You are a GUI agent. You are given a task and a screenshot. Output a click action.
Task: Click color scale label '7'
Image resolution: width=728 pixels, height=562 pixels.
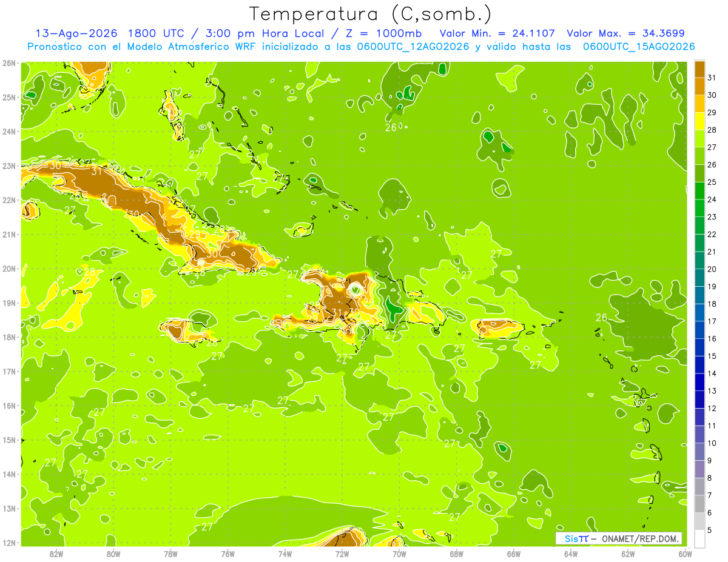click(710, 495)
